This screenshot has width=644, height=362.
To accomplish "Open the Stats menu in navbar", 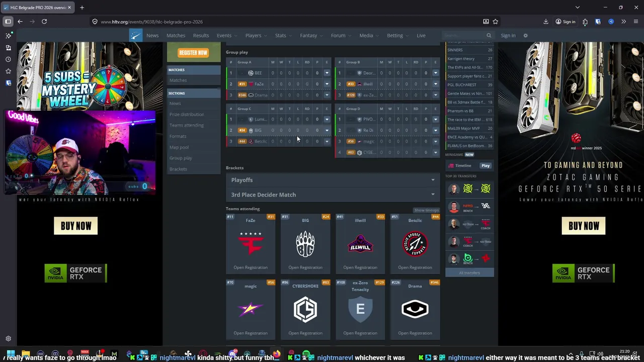I will (283, 35).
